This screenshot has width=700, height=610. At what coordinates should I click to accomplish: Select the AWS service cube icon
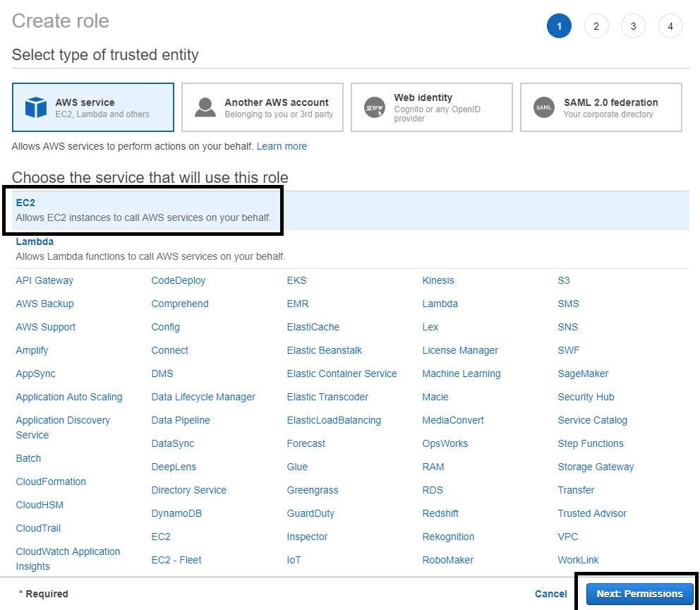[x=36, y=107]
